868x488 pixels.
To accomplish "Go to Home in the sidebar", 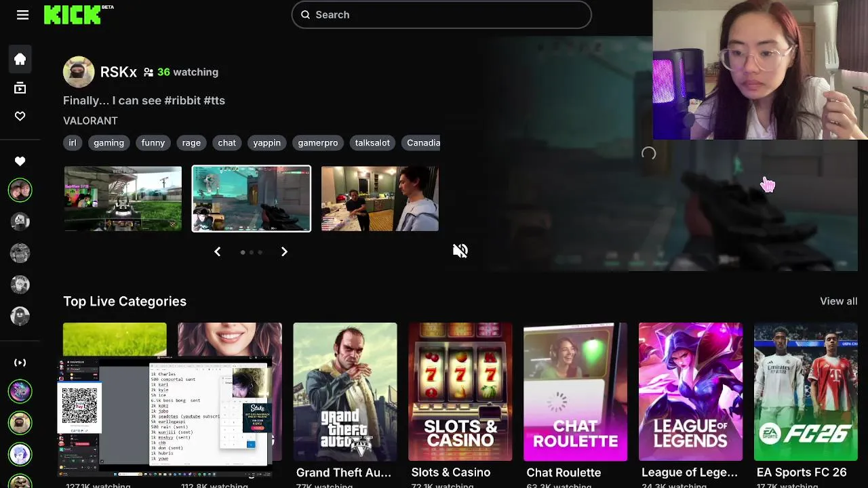I will pos(20,59).
